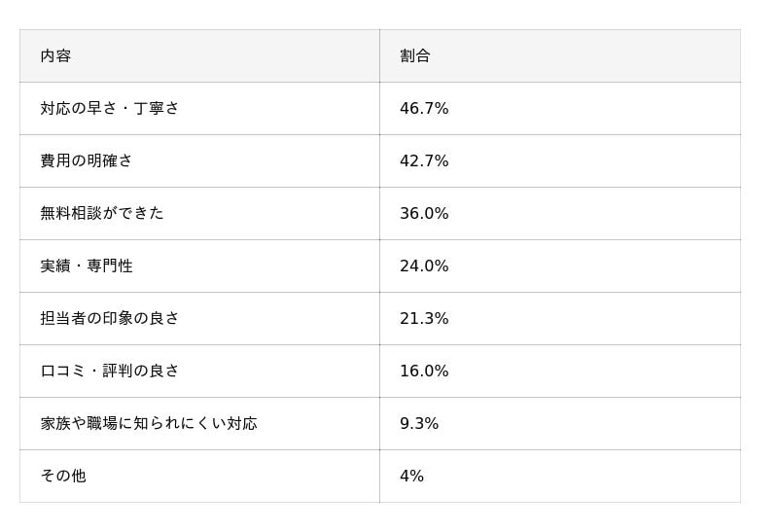Viewport: 778px width, 532px height.
Task: Click the 内容 column header
Action: [55, 56]
